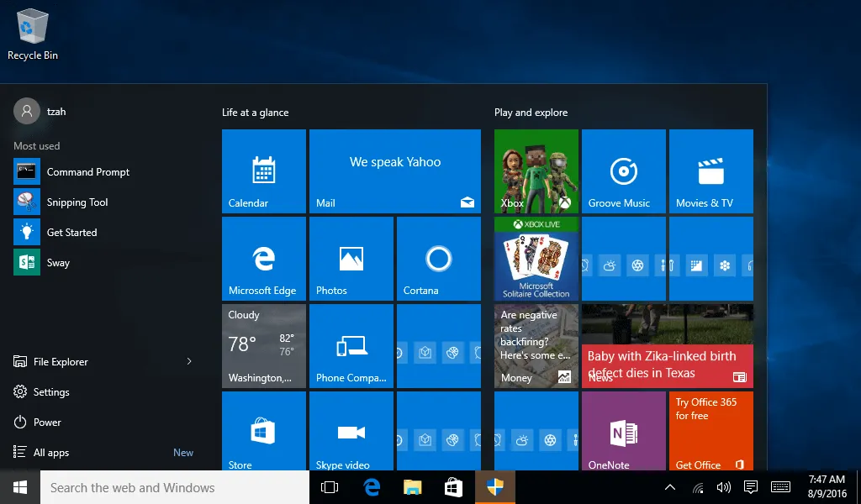Viewport: 861px width, 504px height.
Task: Open the Cortana tile
Action: 438,259
